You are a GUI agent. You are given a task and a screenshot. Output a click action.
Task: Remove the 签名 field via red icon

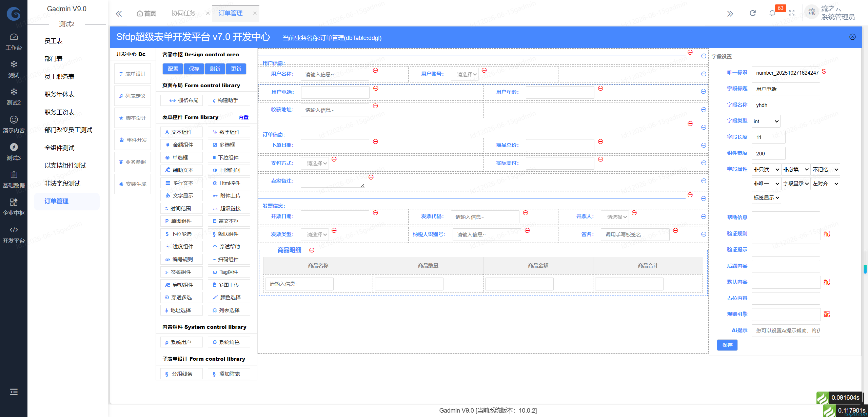click(x=675, y=230)
